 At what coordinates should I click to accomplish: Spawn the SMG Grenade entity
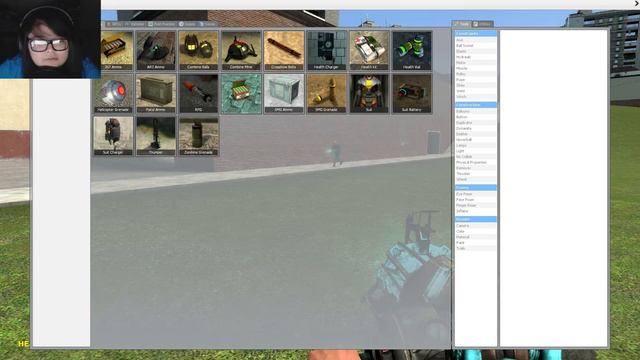point(327,93)
